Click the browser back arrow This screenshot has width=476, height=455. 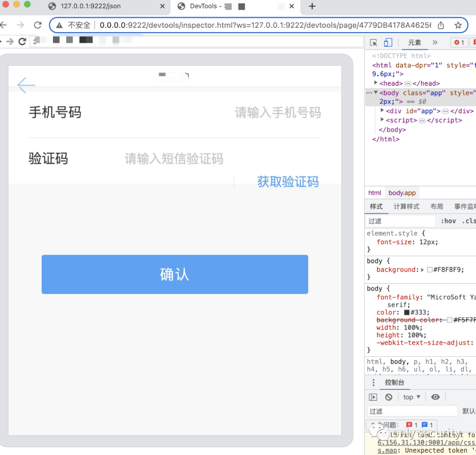tap(3, 25)
